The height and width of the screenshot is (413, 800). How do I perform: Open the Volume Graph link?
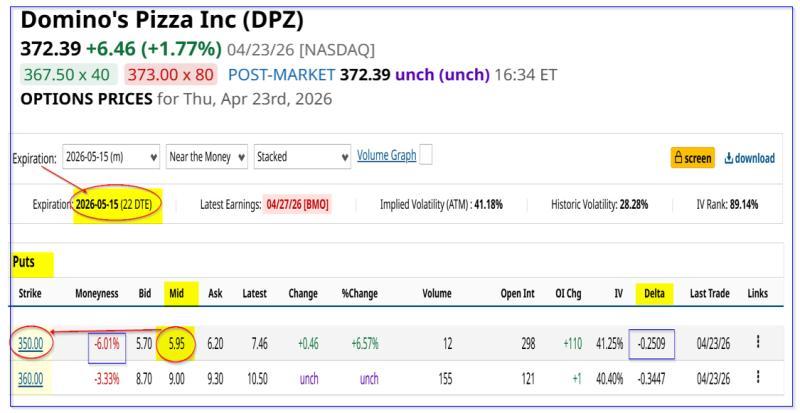point(386,155)
